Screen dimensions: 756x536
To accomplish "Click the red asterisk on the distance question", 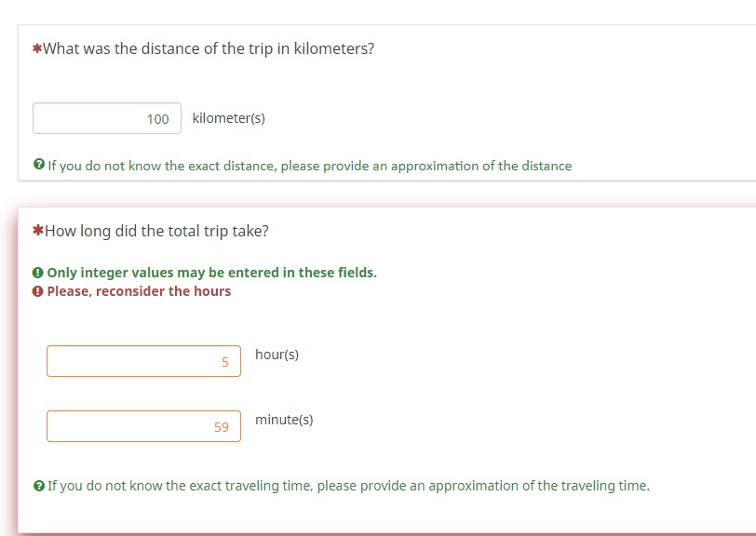I will point(37,49).
